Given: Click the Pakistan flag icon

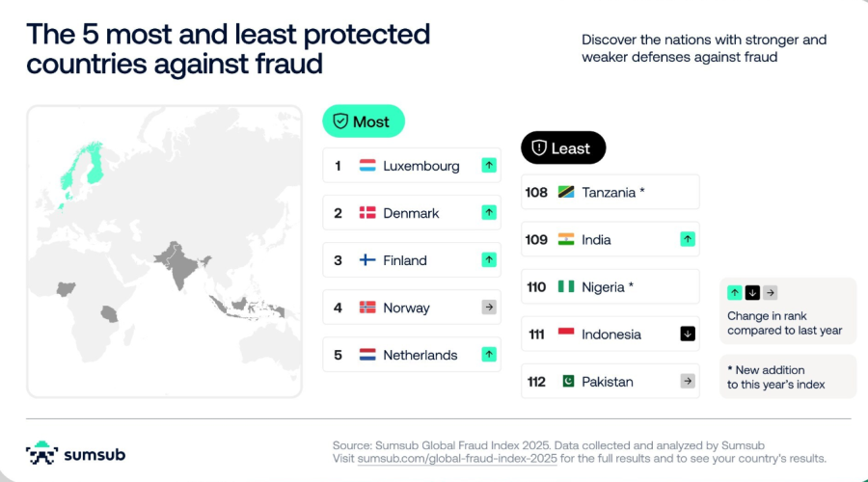Looking at the screenshot, I should coord(566,381).
